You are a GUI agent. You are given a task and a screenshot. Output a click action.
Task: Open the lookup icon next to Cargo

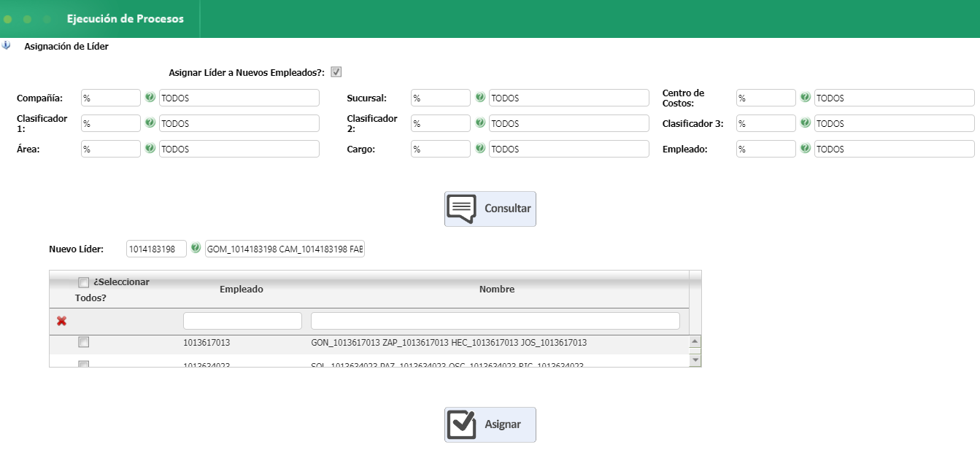(480, 148)
